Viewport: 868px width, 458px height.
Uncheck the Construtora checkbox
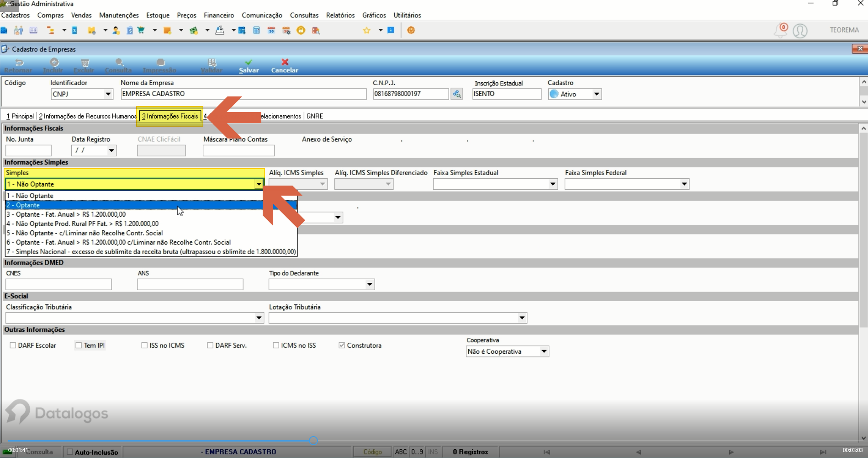(x=342, y=346)
